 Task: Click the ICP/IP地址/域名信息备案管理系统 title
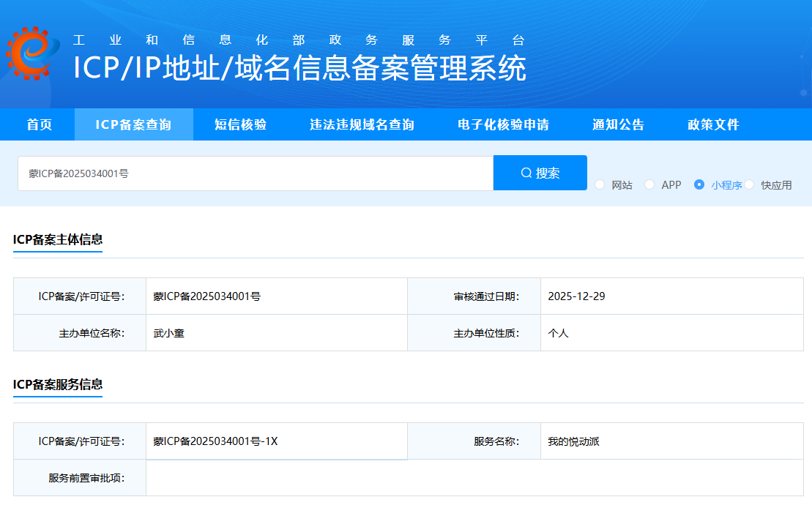299,68
